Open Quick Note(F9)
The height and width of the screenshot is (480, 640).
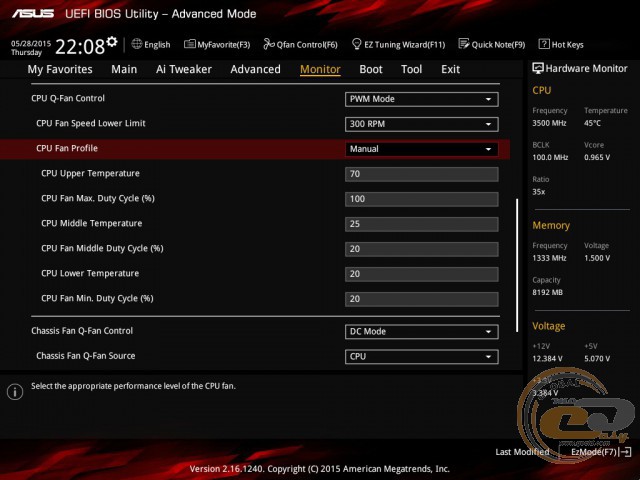[498, 45]
